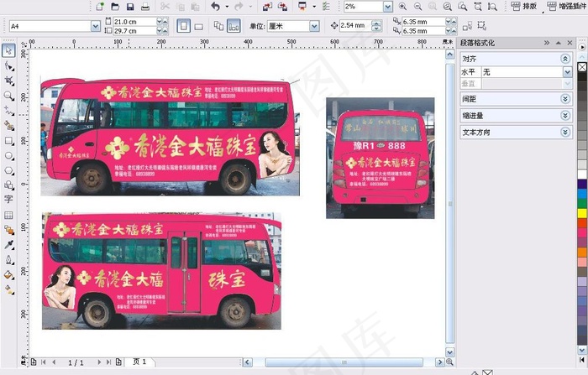The image size is (588, 375).
Task: Select the Polygon tool
Action: [x=8, y=171]
